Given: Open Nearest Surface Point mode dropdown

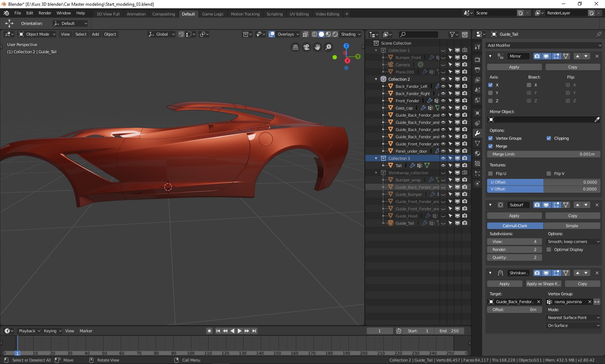Looking at the screenshot, I should coord(573,318).
